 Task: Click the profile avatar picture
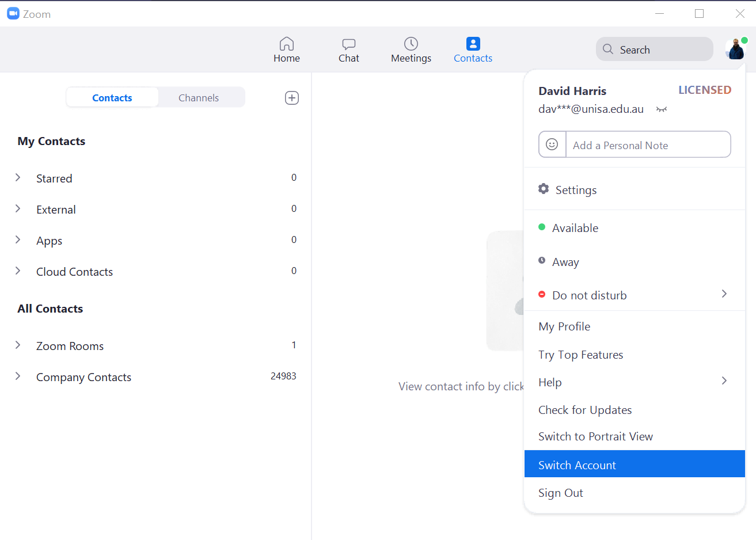735,50
